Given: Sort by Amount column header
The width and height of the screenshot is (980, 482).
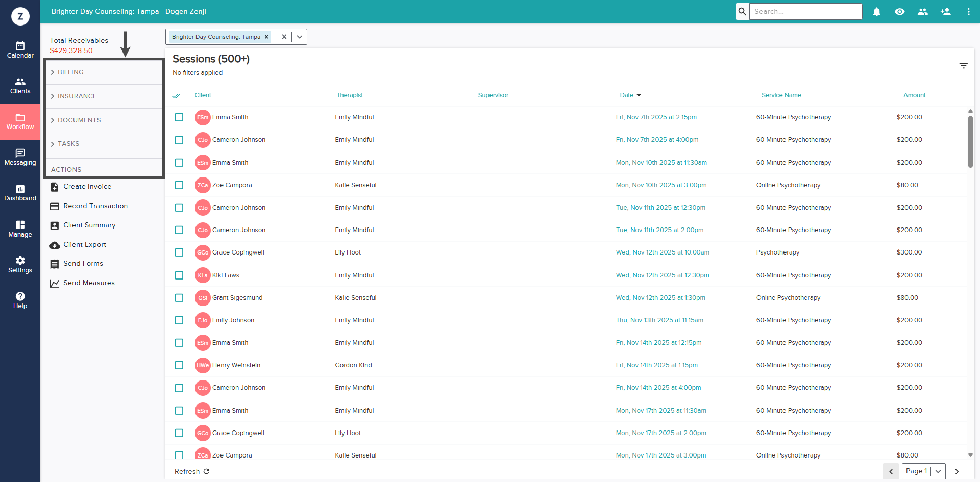Looking at the screenshot, I should (914, 95).
